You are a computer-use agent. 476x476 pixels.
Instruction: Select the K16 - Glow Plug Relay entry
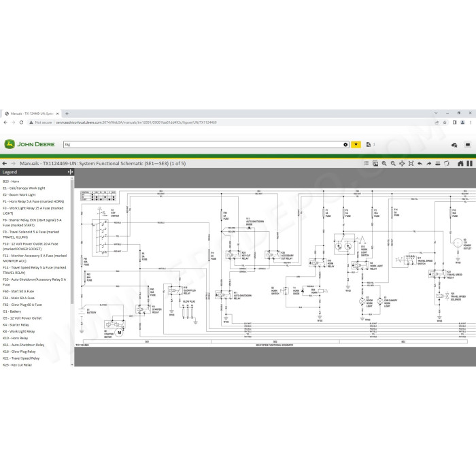19,352
